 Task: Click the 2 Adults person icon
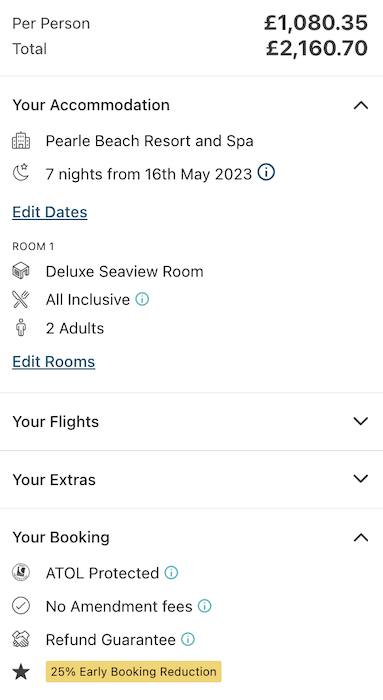pos(21,328)
